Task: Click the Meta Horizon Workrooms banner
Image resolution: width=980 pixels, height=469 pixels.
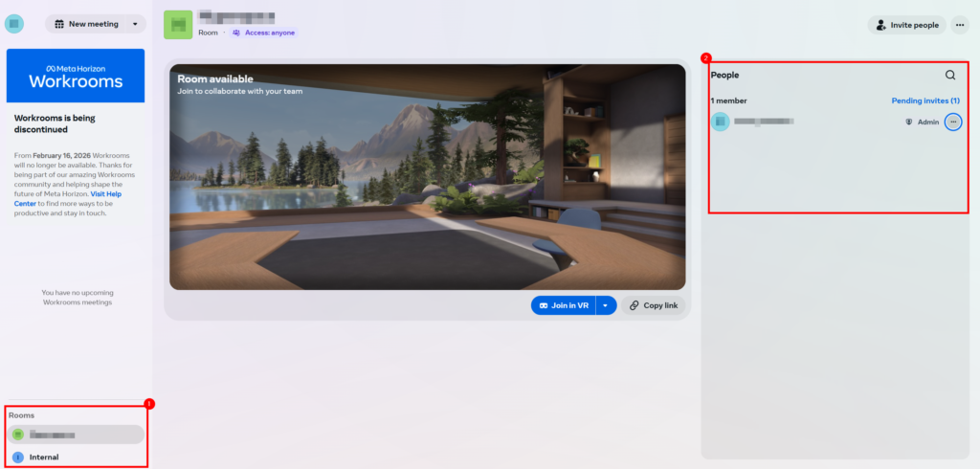Action: click(76, 76)
